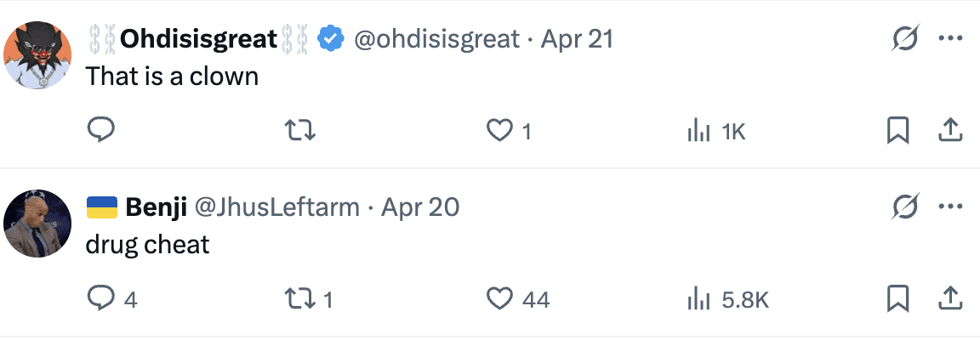Visit the @JhusLeftarm handle link
980x340 pixels.
(277, 207)
